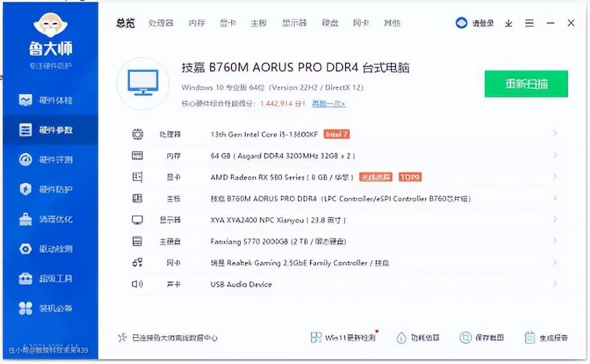Image resolution: width=590 pixels, height=364 pixels.
Task: Click the score value 1,442,914
Action: click(276, 103)
